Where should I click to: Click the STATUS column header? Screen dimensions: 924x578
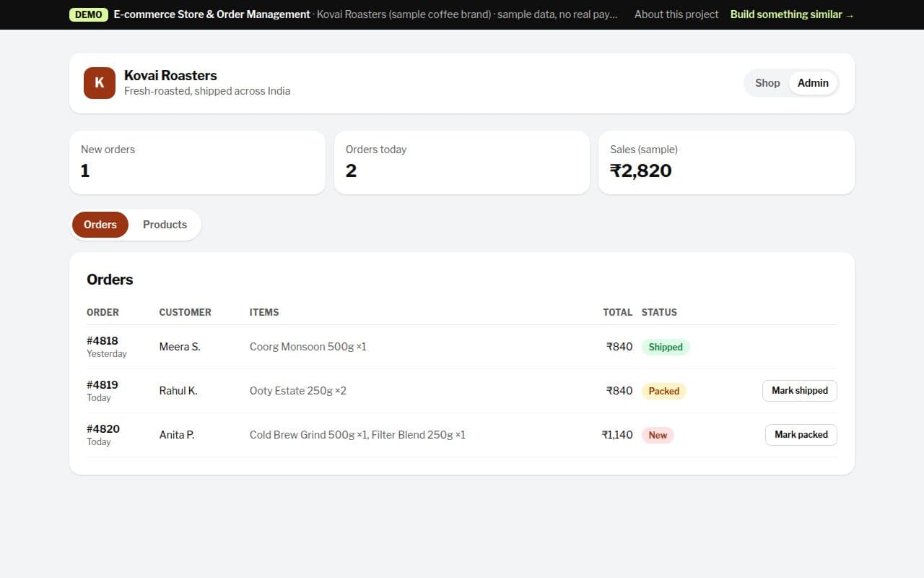[x=659, y=312]
